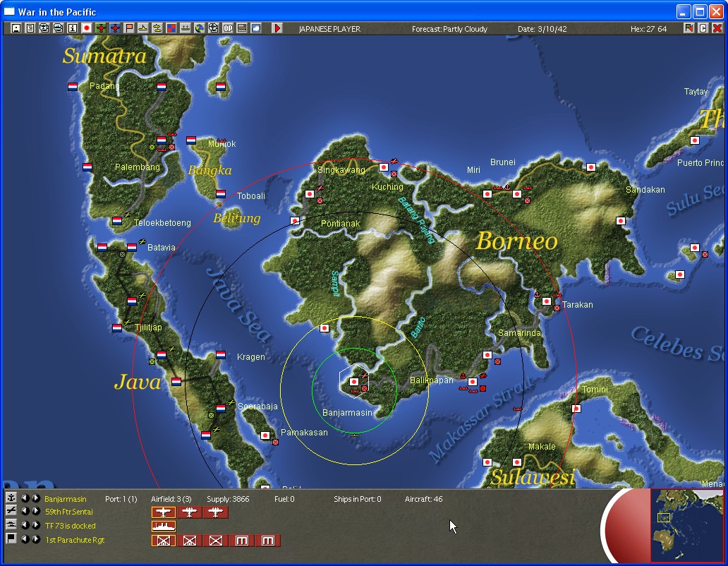Click the Dutch flag marker at Padang
The width and height of the screenshot is (728, 566).
(73, 86)
